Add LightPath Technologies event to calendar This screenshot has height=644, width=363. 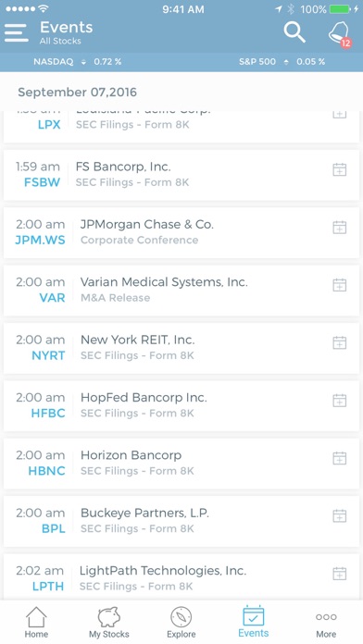click(x=339, y=574)
